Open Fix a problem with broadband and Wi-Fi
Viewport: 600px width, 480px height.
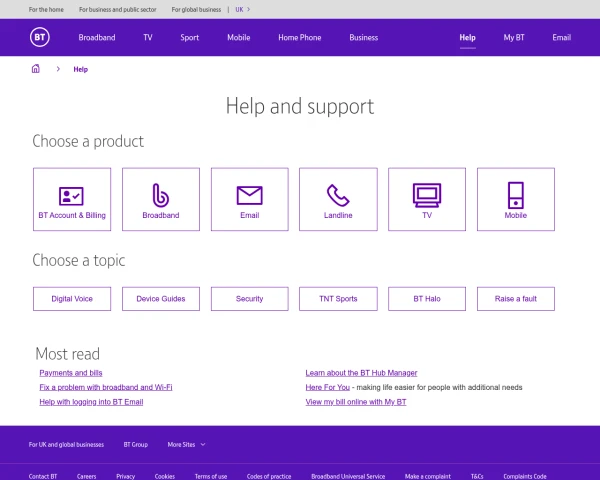click(x=106, y=387)
